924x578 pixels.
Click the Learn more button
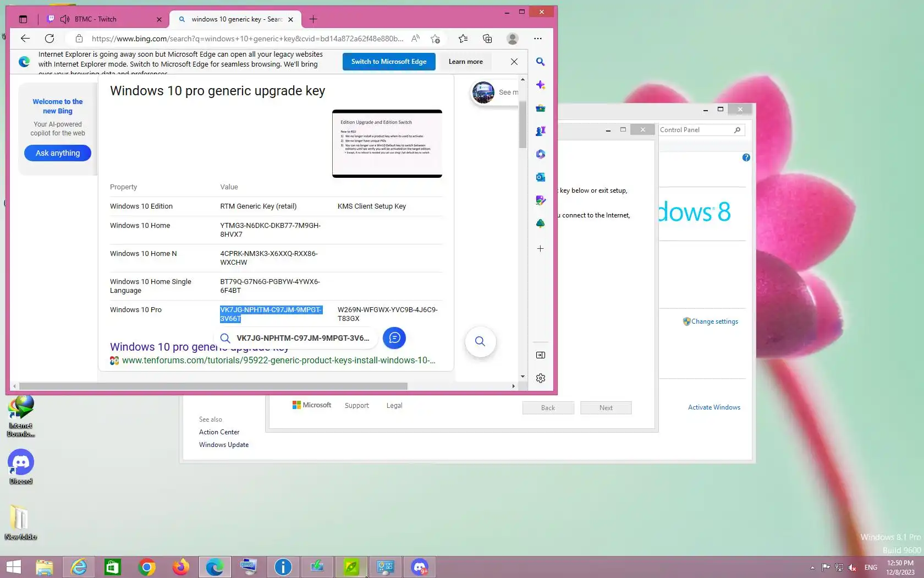tap(466, 62)
